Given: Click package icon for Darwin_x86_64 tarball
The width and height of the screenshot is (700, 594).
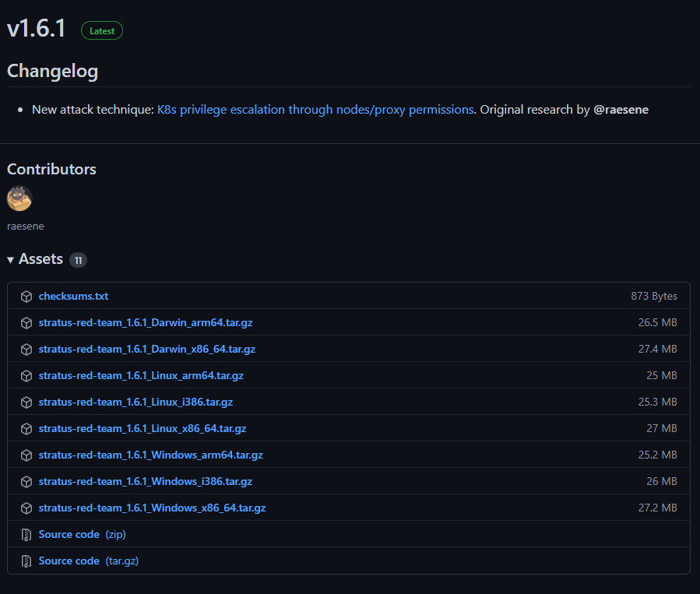Looking at the screenshot, I should coord(26,349).
